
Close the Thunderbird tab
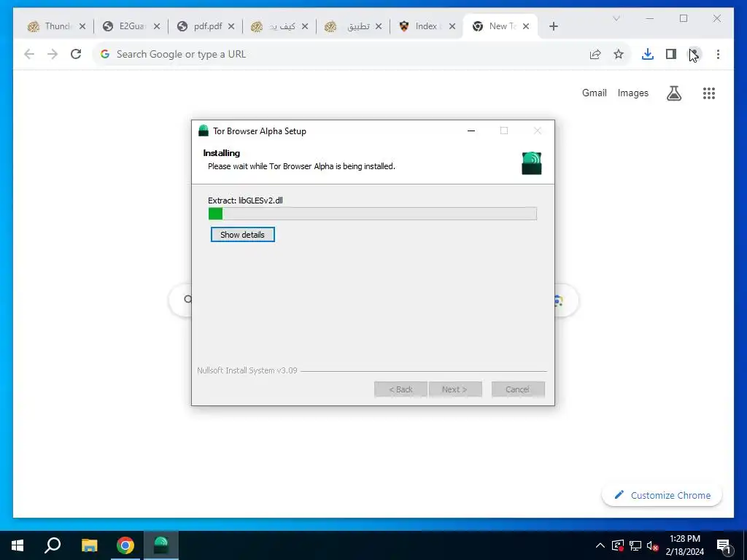tap(82, 26)
